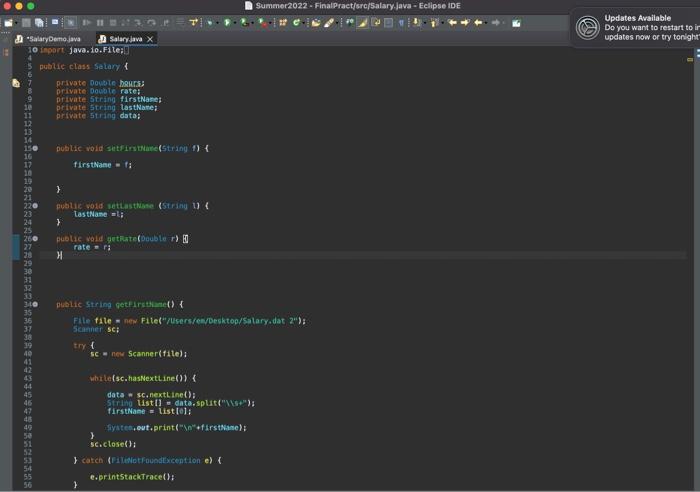Collapse the setFirstName method fold

click(x=35, y=148)
